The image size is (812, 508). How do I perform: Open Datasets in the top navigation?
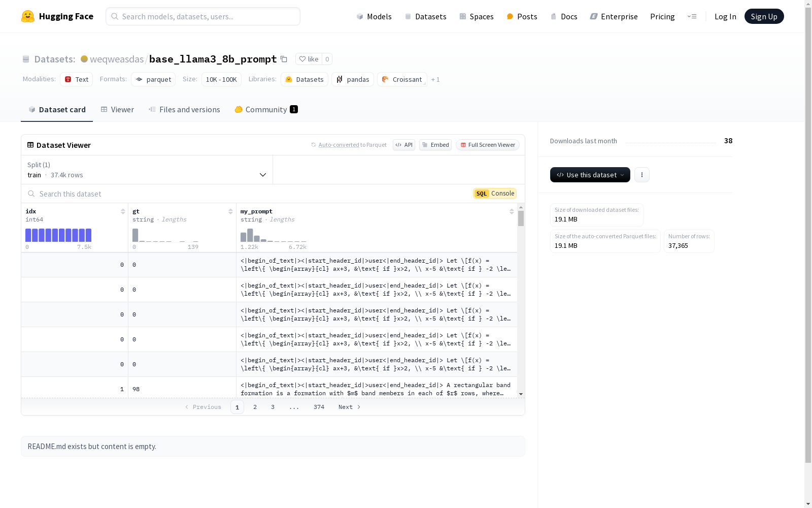click(425, 16)
